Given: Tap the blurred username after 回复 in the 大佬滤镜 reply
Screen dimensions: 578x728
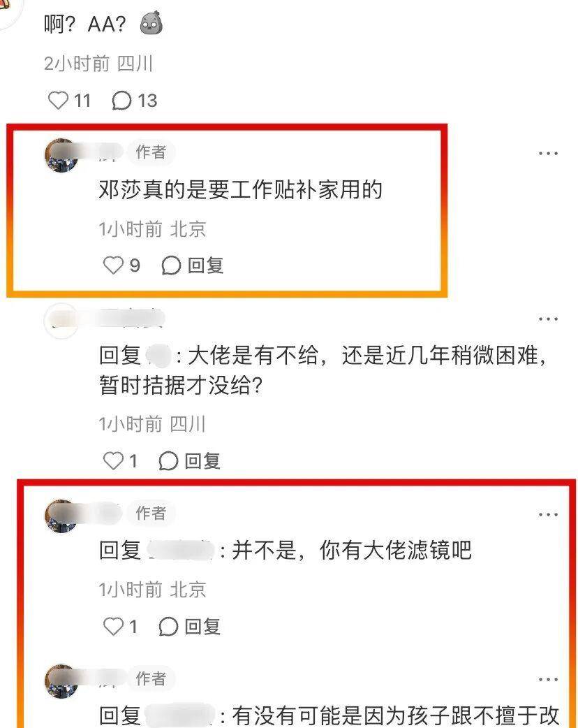Looking at the screenshot, I should pyautogui.click(x=181, y=551).
